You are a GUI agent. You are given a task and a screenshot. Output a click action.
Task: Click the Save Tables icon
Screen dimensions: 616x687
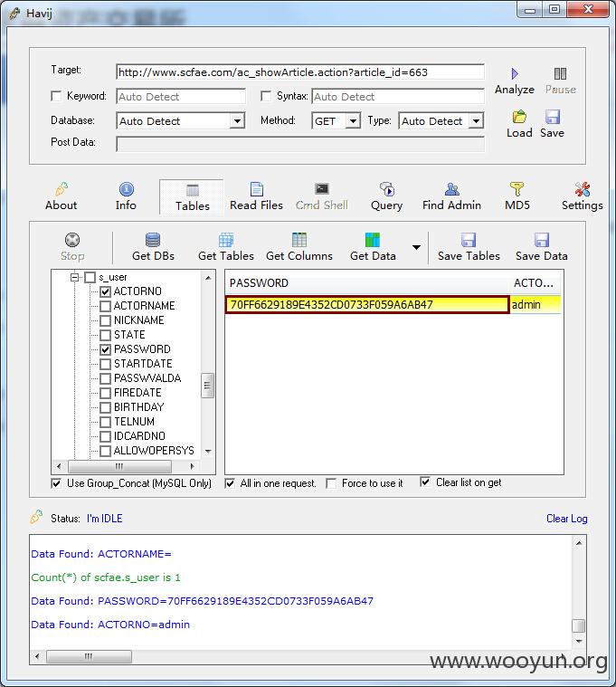click(x=469, y=240)
